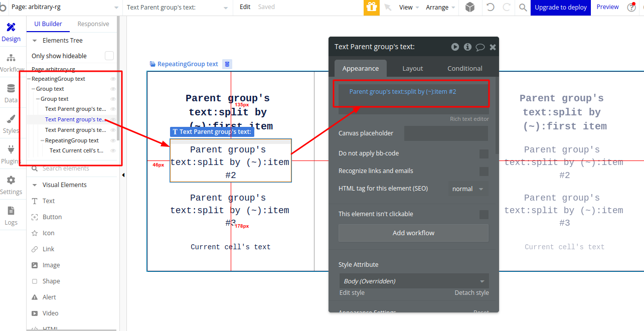Open the Plugins section
The width and height of the screenshot is (644, 331).
[11, 154]
